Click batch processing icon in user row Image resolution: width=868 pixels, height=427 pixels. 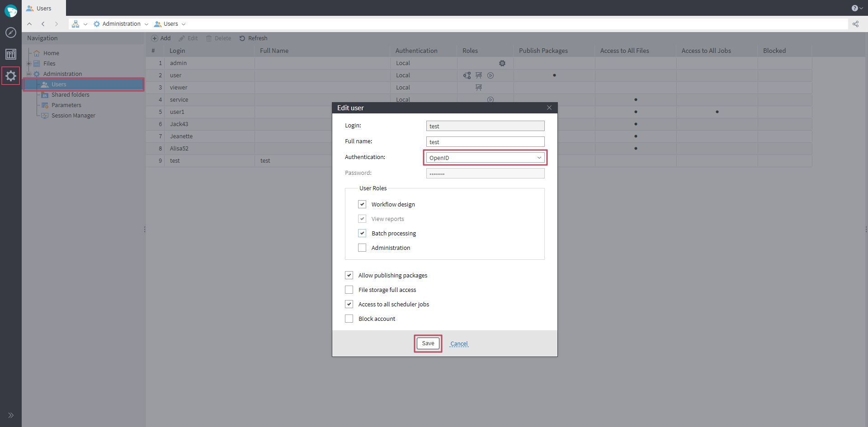pyautogui.click(x=491, y=75)
